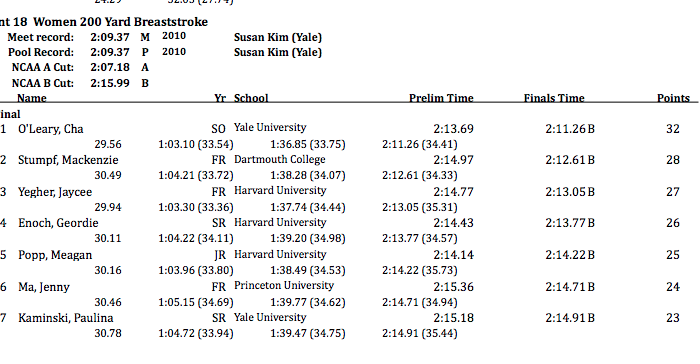Viewport: 700px width, 364px height.
Task: Click the Points column header
Action: point(673,98)
